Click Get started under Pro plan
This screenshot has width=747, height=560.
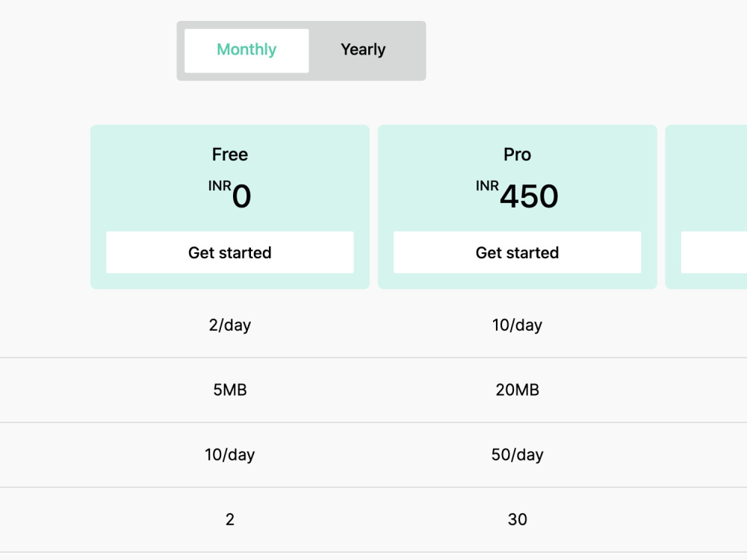[x=517, y=252]
